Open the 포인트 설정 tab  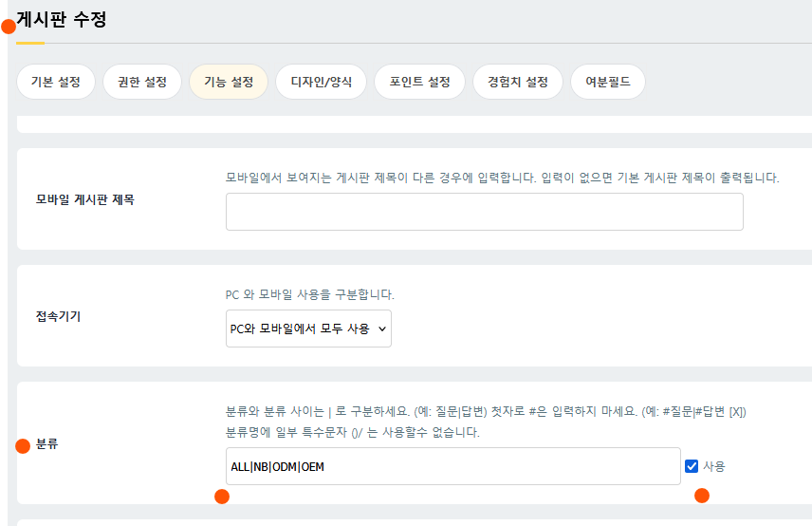point(419,82)
